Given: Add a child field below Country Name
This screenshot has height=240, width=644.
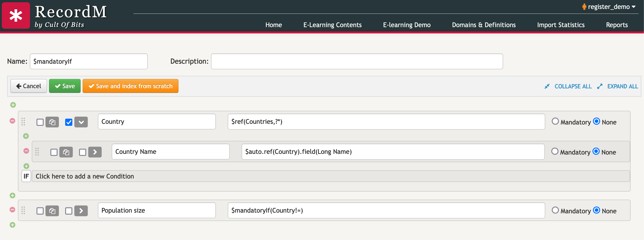Looking at the screenshot, I should point(26,166).
